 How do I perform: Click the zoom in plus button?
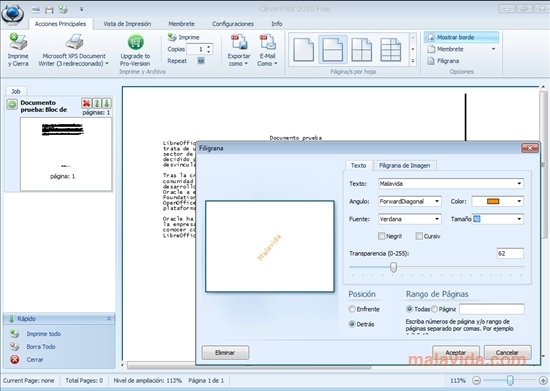point(543,380)
